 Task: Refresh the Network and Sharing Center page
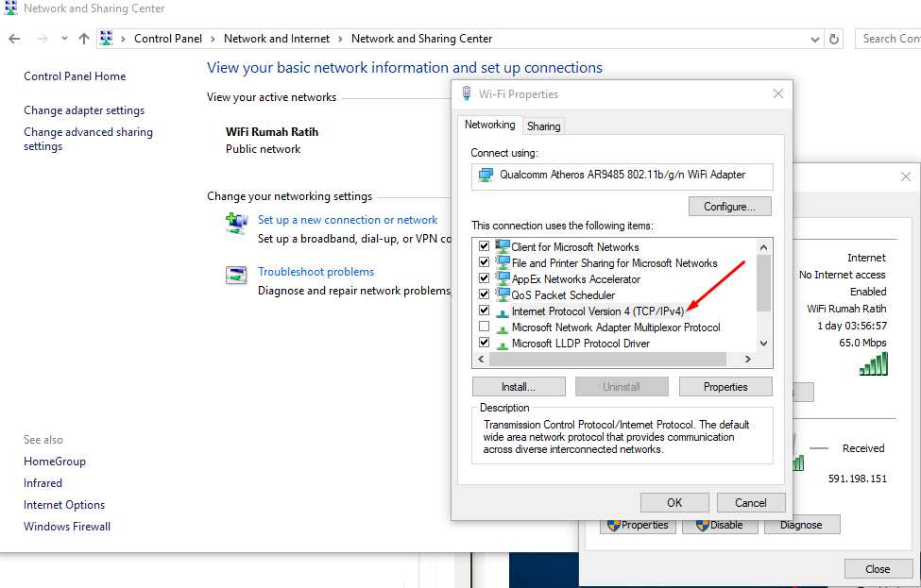[833, 40]
